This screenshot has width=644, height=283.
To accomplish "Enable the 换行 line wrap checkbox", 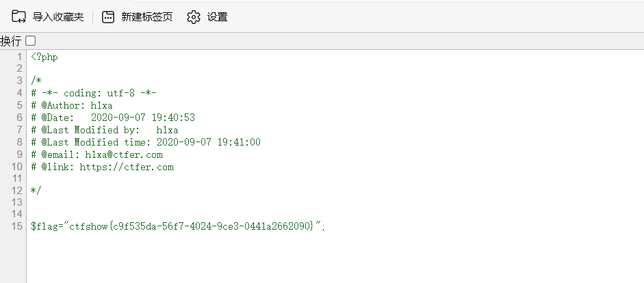I will [x=30, y=40].
